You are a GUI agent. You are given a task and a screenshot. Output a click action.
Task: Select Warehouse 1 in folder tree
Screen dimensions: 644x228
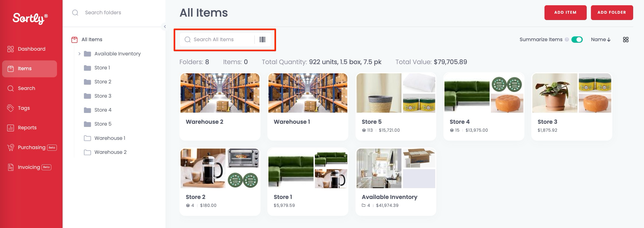(x=110, y=138)
